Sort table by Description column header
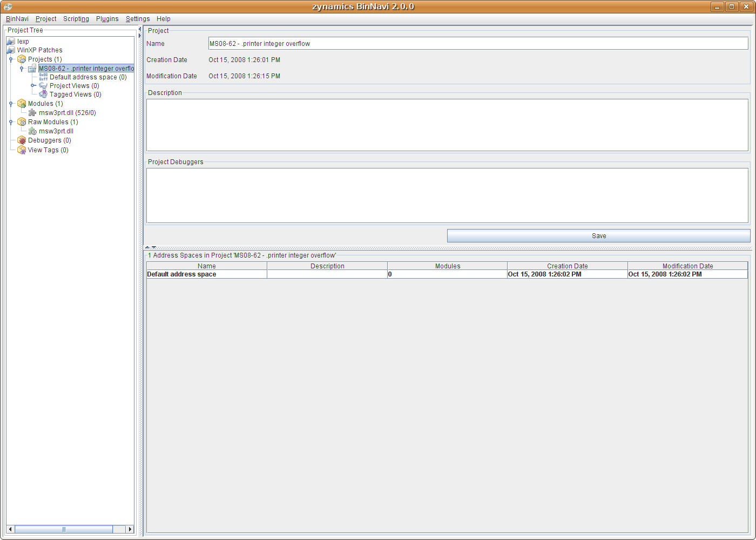The height and width of the screenshot is (540, 756). [327, 266]
